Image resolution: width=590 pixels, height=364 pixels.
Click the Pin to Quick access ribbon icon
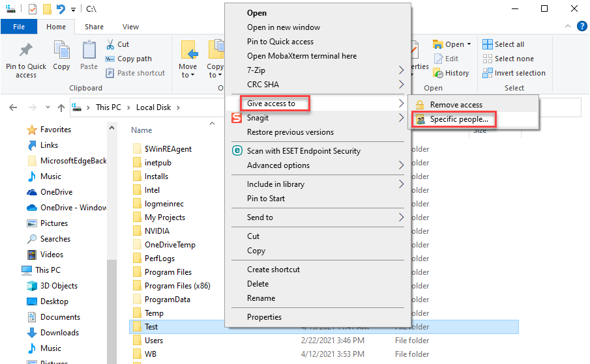pyautogui.click(x=26, y=50)
